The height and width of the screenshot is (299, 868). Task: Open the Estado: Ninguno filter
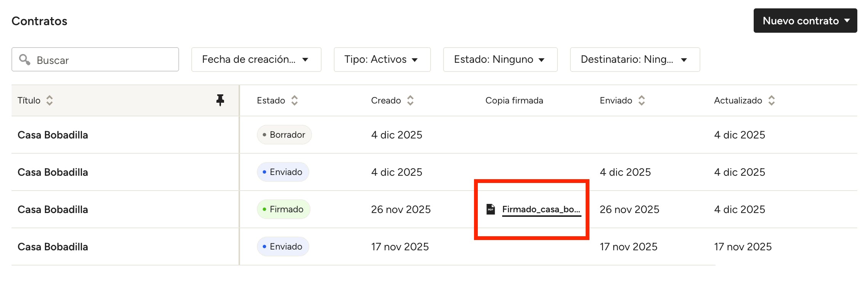[x=500, y=59]
